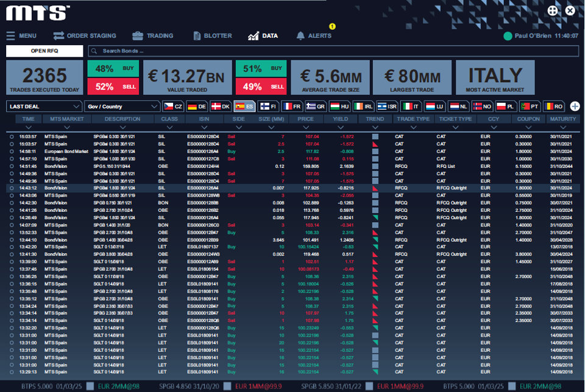Filter by Netherlands NL flag
This screenshot has width=585, height=392.
458,106
